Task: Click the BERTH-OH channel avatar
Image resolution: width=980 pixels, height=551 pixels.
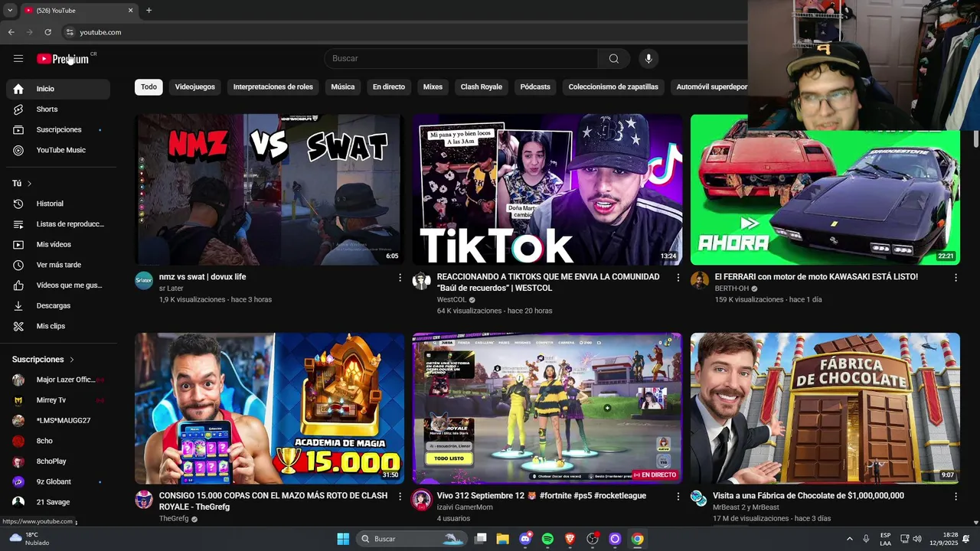Action: pos(700,280)
